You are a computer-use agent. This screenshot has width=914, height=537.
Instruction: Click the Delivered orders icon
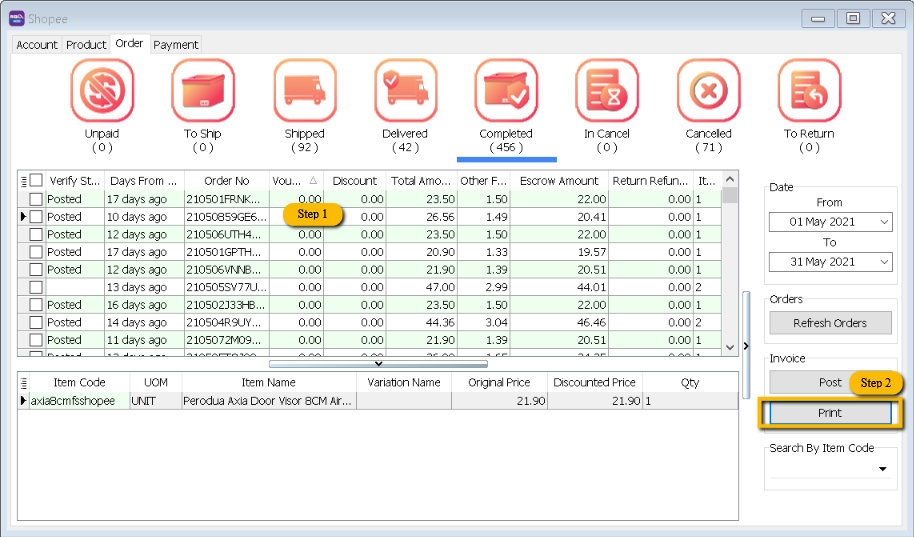click(405, 91)
